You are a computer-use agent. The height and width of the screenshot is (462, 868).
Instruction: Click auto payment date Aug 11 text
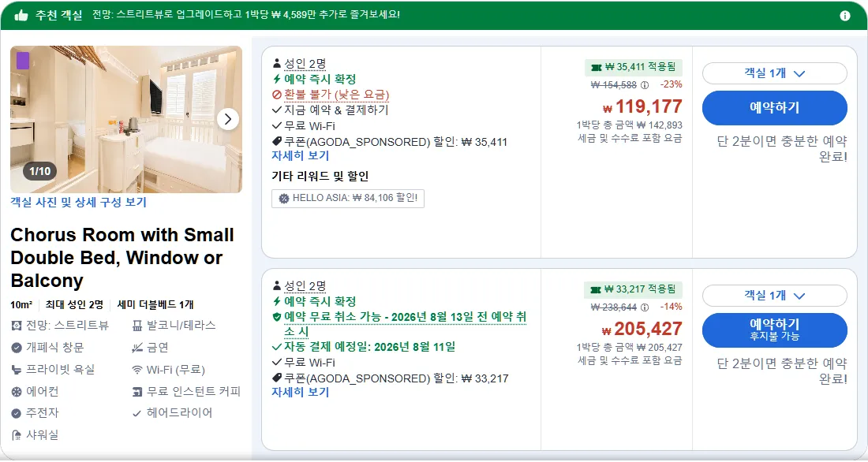point(370,347)
